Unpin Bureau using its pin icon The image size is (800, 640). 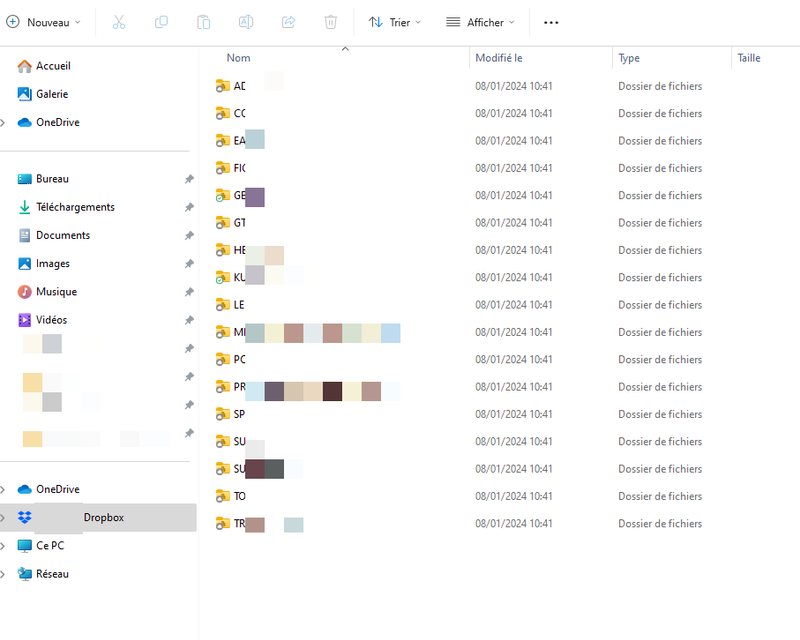pos(189,180)
